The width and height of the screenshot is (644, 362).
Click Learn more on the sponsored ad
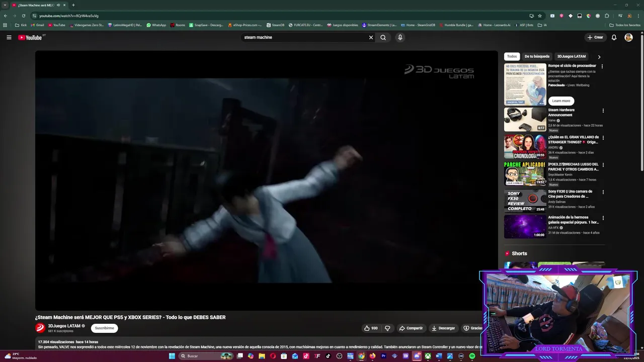561,101
